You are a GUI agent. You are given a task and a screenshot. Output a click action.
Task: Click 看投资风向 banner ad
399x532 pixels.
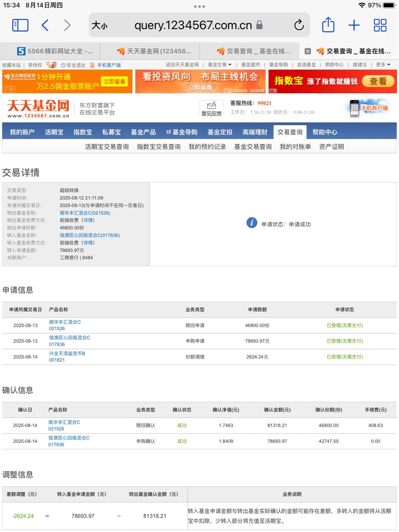200,81
